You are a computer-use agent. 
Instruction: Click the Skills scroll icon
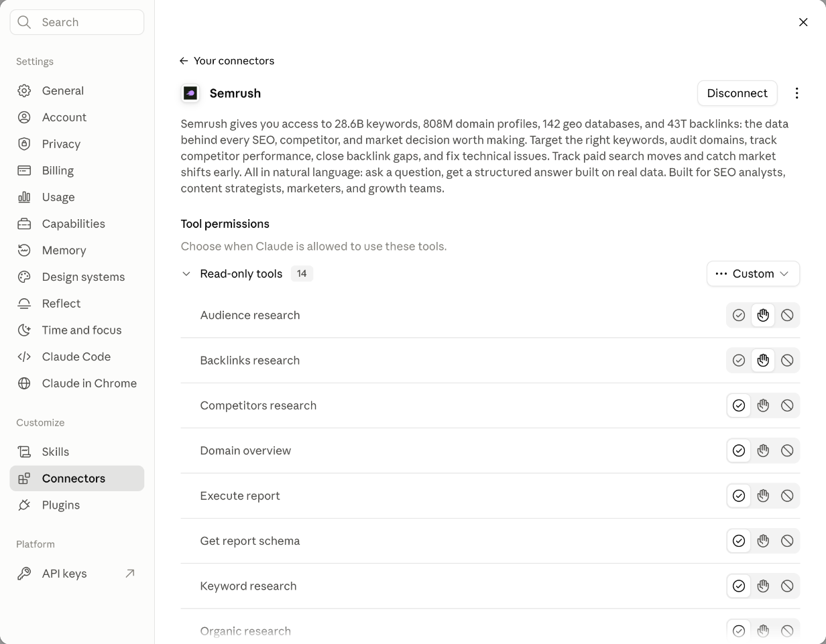pos(24,452)
